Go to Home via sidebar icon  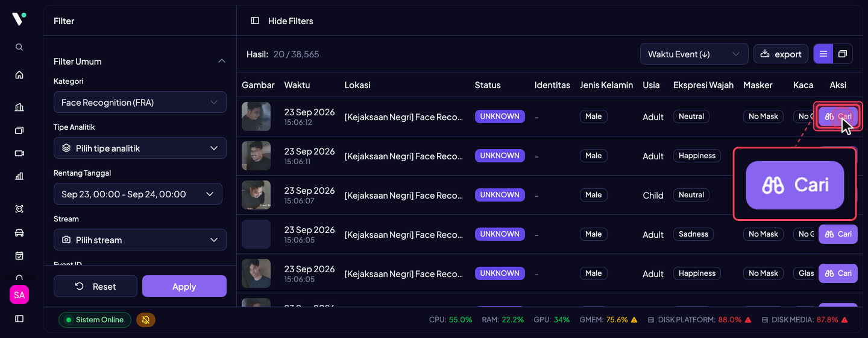coord(19,75)
